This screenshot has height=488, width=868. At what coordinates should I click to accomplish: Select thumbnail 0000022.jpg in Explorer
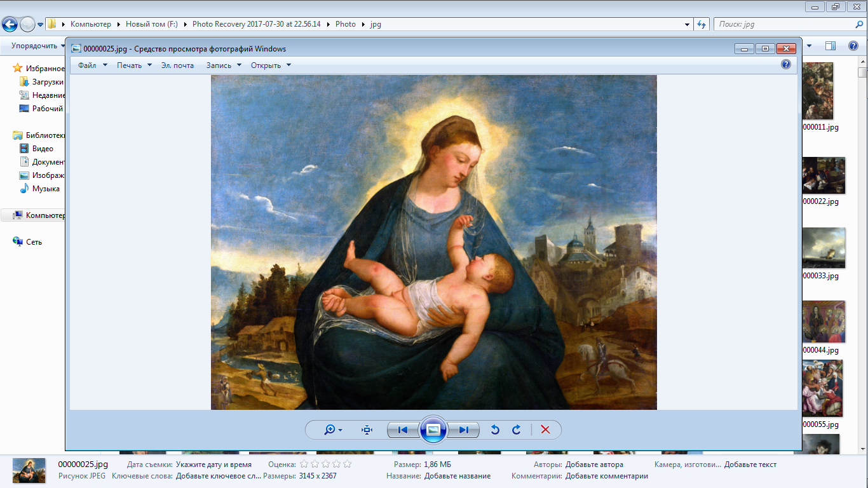pos(824,175)
